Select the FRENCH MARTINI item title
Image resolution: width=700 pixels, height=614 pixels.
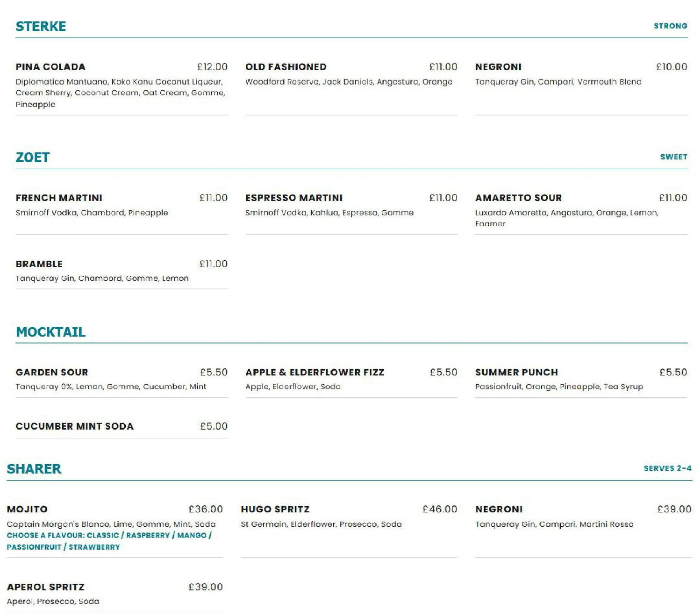coord(59,198)
